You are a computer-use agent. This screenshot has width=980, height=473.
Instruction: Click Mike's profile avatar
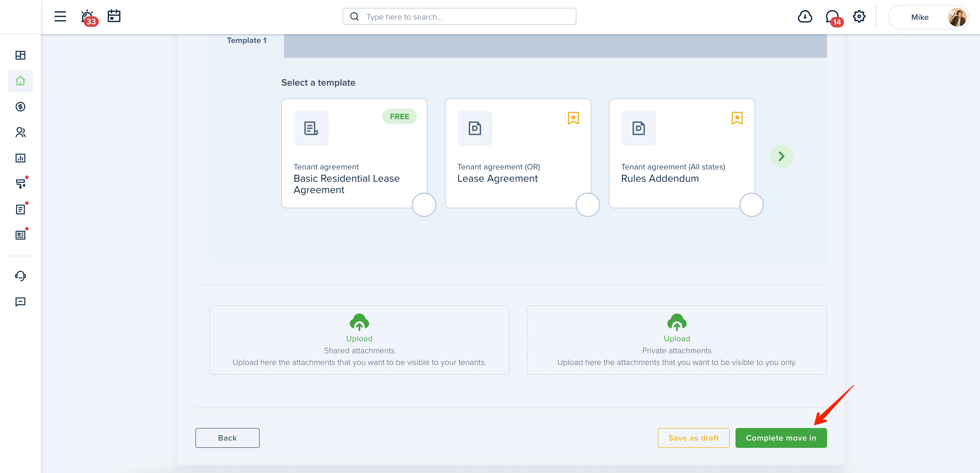coord(957,17)
